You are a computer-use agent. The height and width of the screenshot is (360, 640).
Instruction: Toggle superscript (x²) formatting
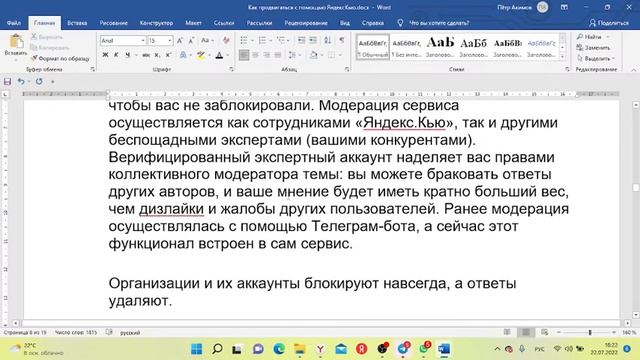pos(168,55)
